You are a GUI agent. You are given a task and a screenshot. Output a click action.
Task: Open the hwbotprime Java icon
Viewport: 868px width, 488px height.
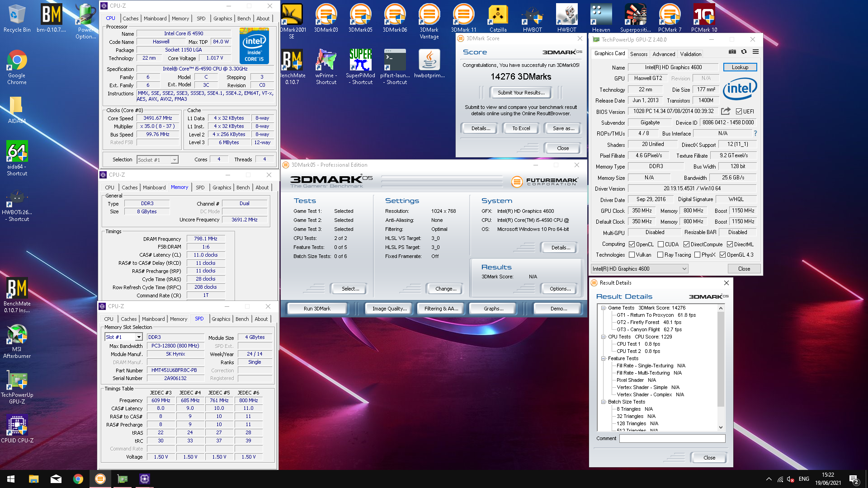[x=429, y=64]
